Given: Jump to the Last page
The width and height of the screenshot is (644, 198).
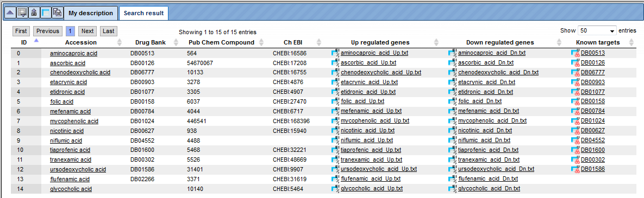Looking at the screenshot, I should 109,31.
